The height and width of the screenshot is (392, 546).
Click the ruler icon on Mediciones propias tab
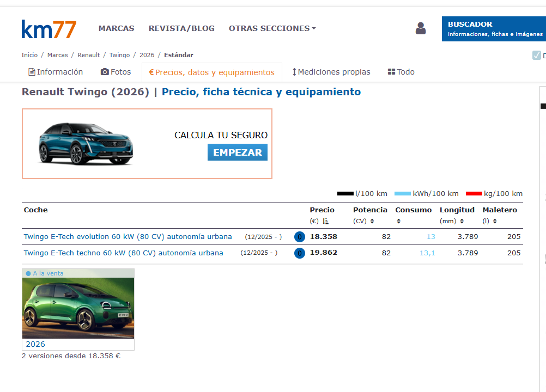294,71
